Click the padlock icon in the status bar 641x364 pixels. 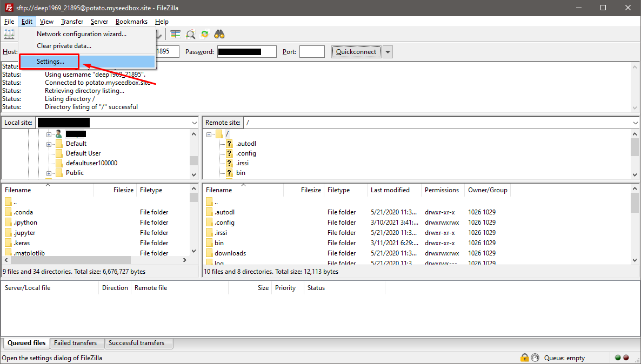pos(524,358)
